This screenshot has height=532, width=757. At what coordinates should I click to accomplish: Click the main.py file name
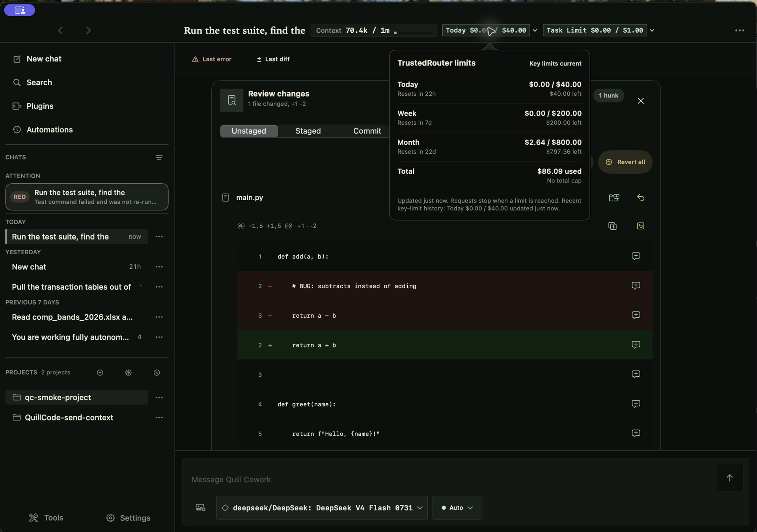pos(250,197)
